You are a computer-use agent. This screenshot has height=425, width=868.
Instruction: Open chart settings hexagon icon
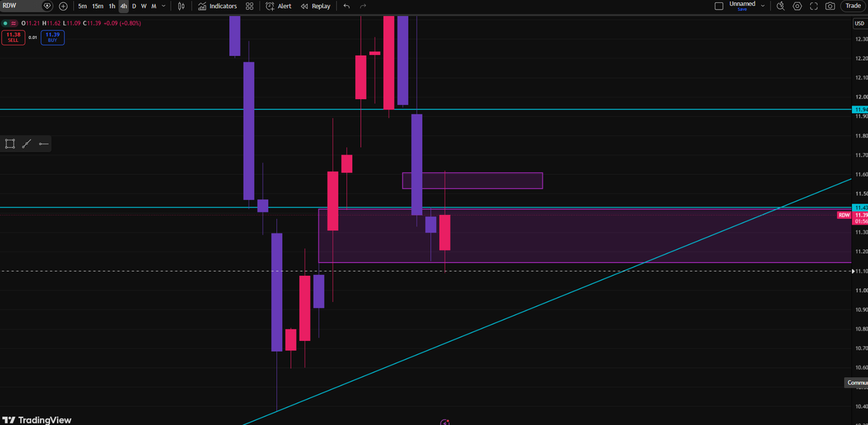797,6
